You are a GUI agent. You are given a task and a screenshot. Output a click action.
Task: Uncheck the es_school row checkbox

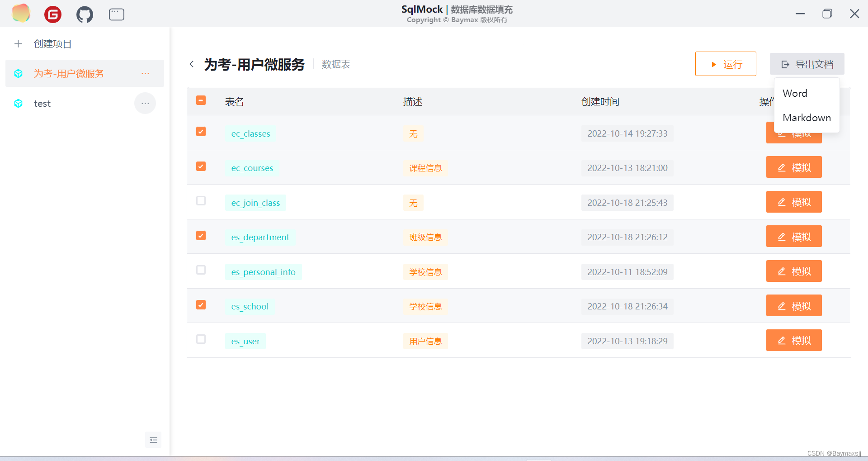(x=201, y=305)
